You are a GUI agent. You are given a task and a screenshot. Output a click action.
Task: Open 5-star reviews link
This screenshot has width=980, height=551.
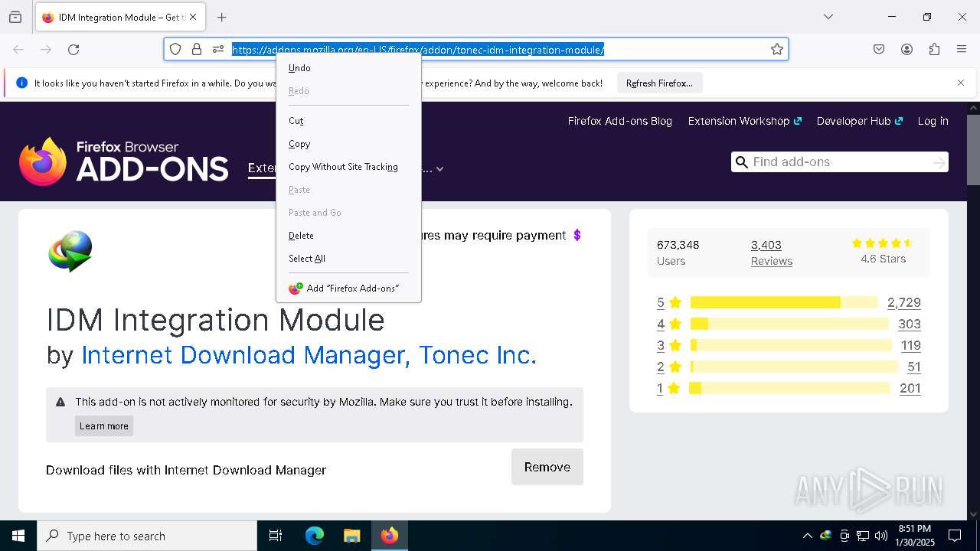click(x=668, y=302)
